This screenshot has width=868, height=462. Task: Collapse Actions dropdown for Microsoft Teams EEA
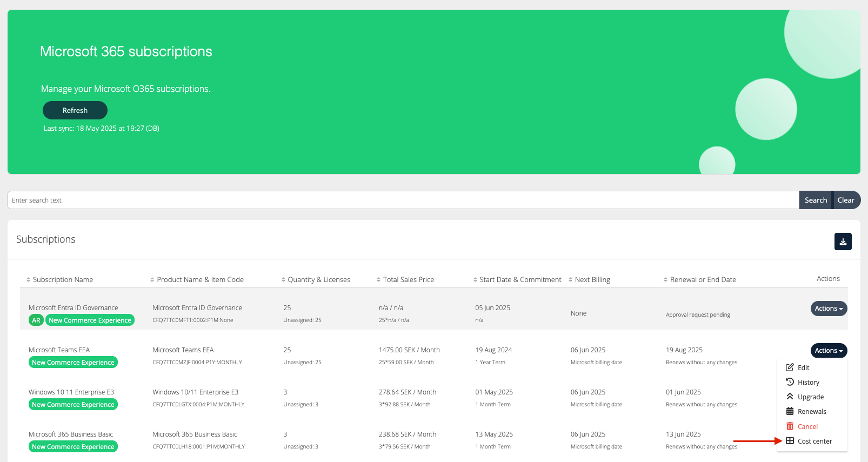coord(829,351)
